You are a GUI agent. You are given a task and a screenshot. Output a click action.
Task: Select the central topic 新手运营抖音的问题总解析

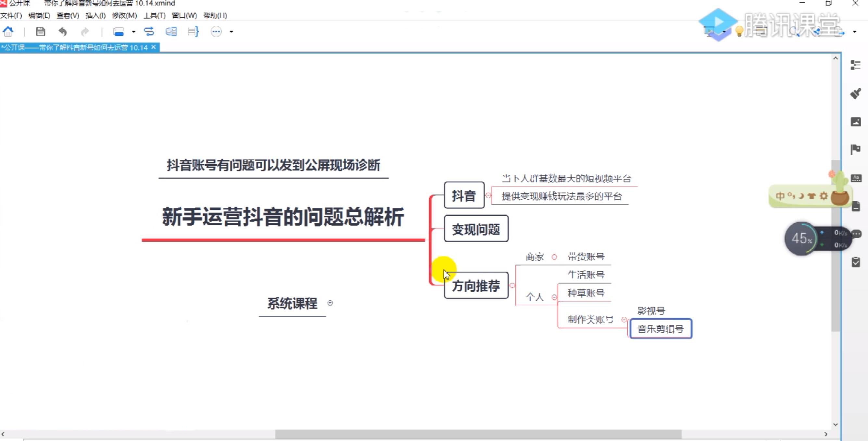[x=283, y=217]
